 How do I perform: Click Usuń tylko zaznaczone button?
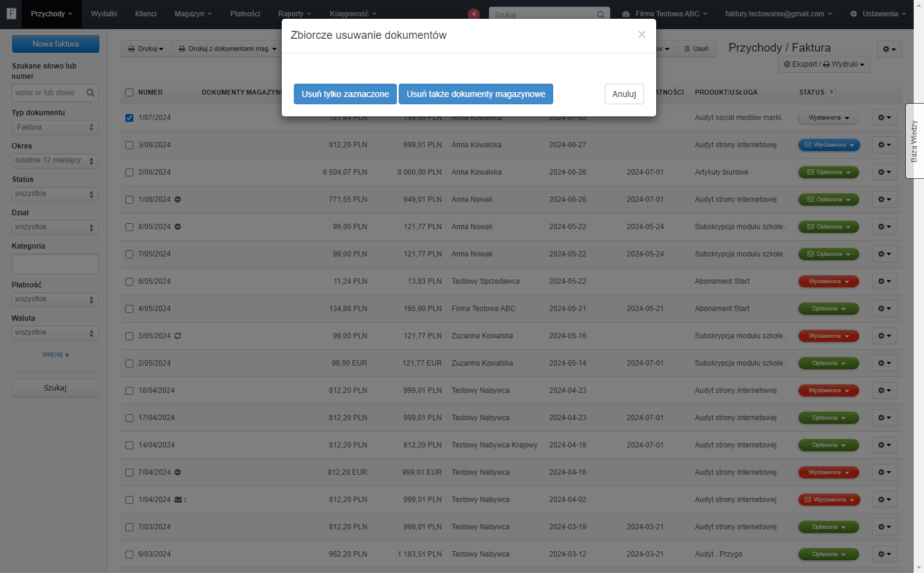click(x=345, y=94)
